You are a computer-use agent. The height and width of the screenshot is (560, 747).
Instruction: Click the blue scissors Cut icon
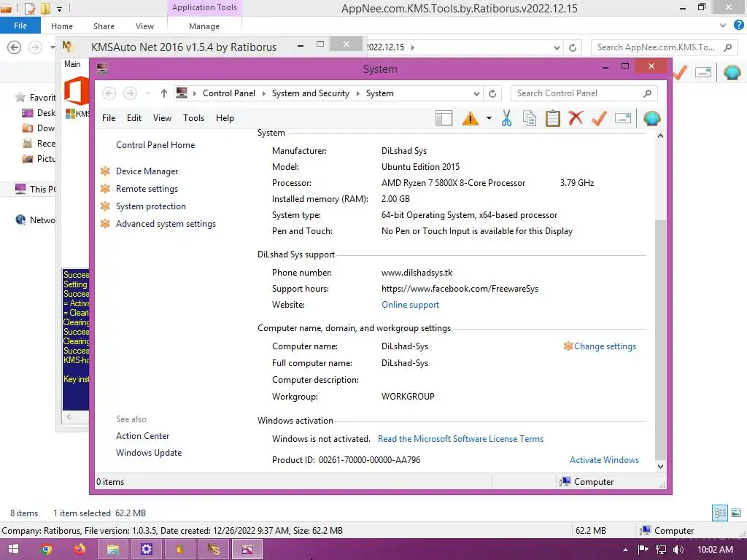pos(506,118)
